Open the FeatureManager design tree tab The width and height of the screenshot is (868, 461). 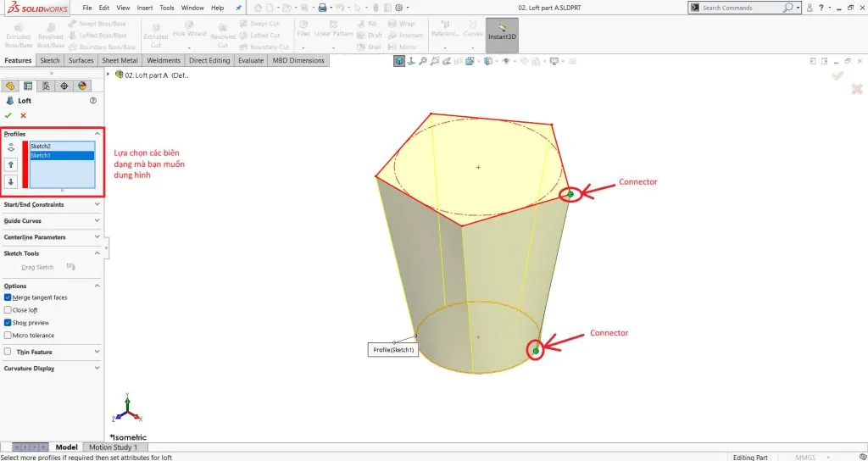10,86
